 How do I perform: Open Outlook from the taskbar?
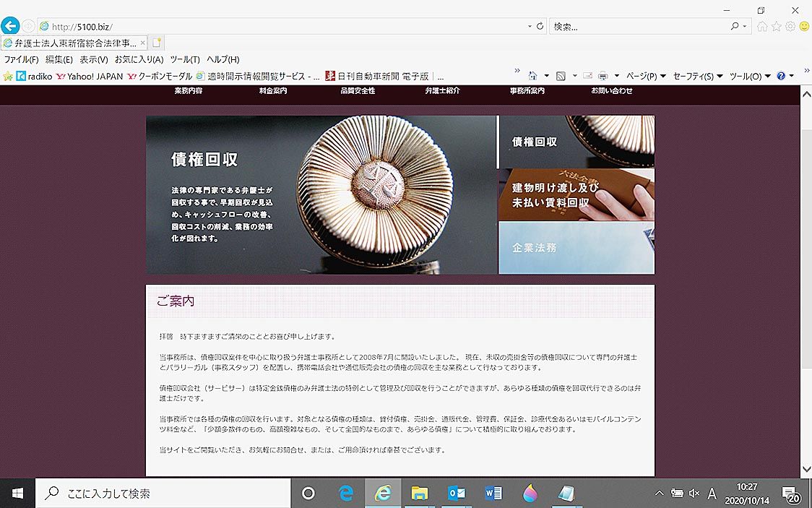tap(457, 494)
